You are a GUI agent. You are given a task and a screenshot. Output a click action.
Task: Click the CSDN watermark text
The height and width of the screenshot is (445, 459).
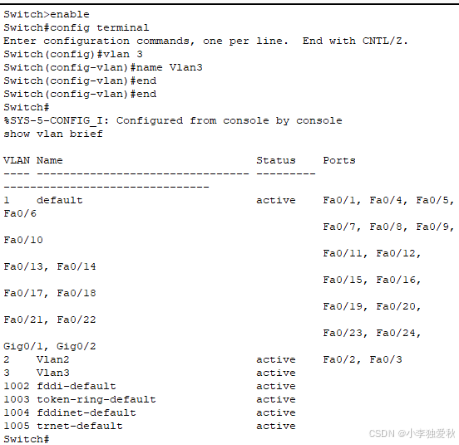point(412,433)
